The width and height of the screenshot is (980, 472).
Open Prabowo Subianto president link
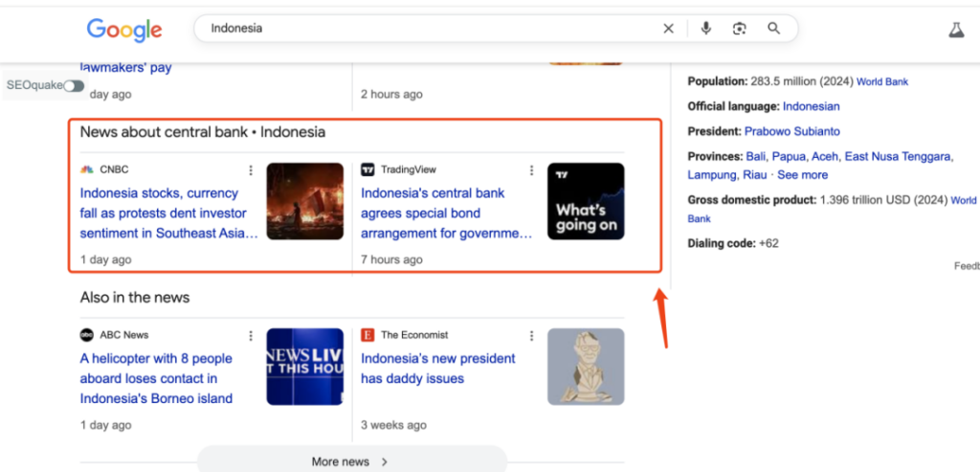coord(791,131)
